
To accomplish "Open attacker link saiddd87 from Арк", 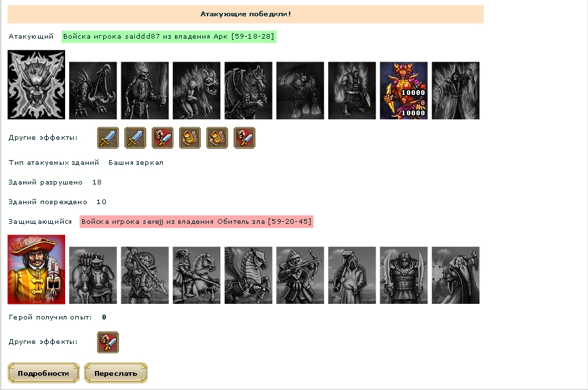I will (169, 37).
